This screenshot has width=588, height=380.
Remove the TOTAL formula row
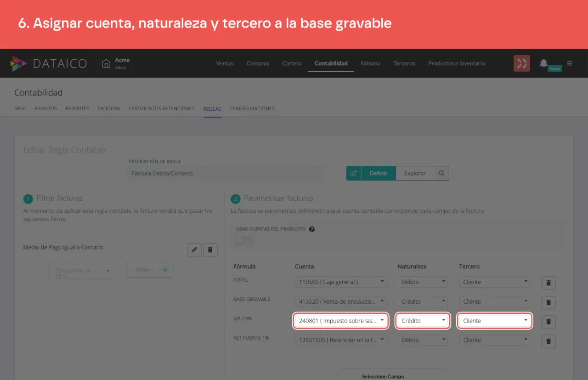(x=548, y=283)
